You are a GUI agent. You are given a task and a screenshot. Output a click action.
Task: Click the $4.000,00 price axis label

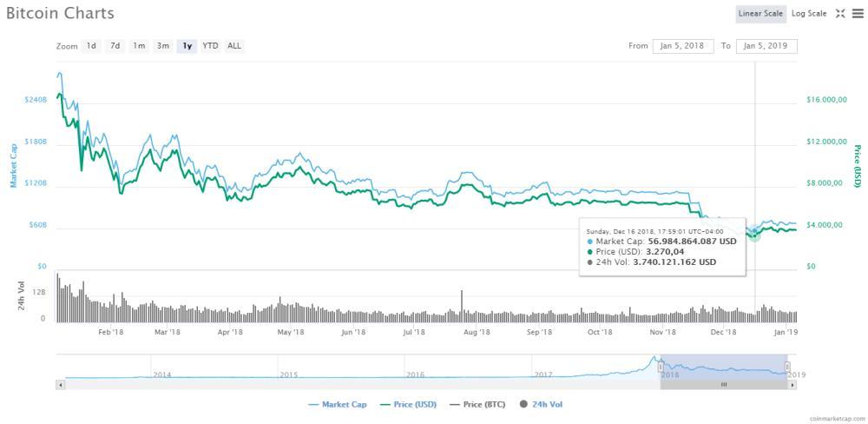[x=826, y=225]
